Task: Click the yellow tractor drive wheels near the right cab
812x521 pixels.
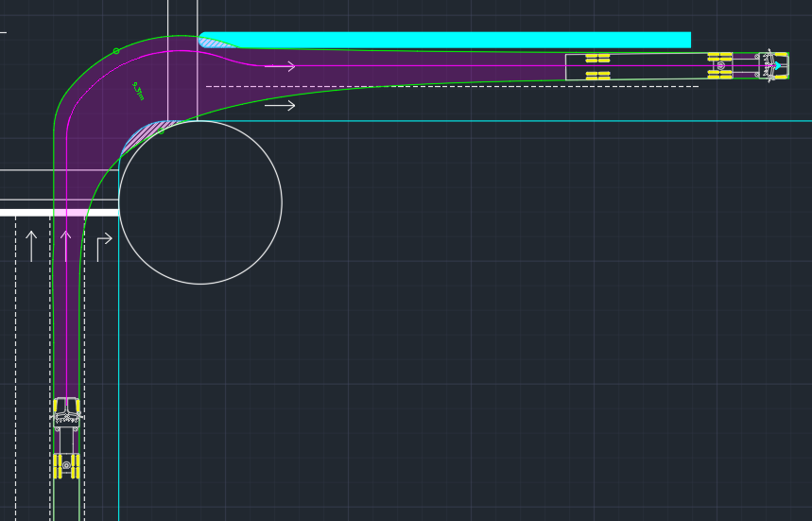Action: click(x=719, y=65)
